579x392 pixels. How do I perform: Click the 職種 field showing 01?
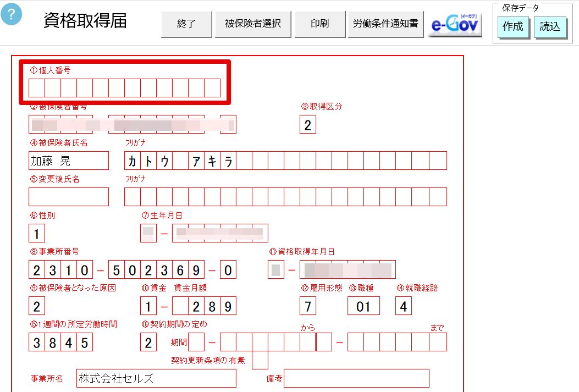point(363,306)
